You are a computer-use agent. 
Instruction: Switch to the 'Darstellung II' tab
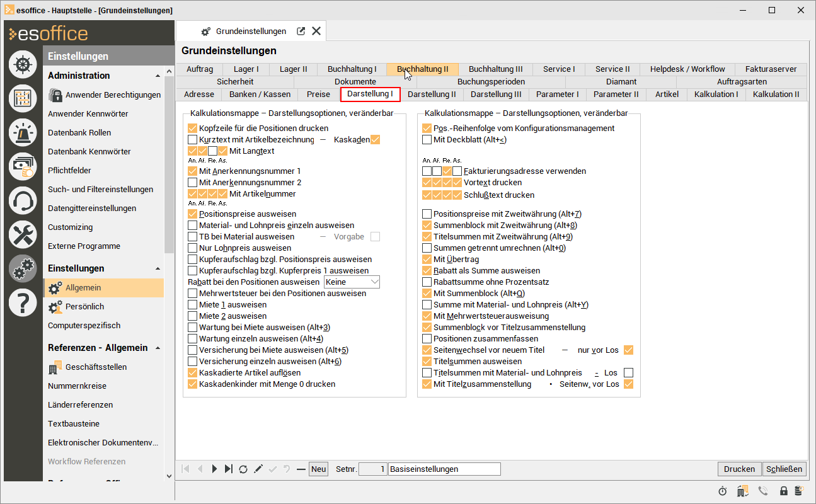(x=432, y=94)
